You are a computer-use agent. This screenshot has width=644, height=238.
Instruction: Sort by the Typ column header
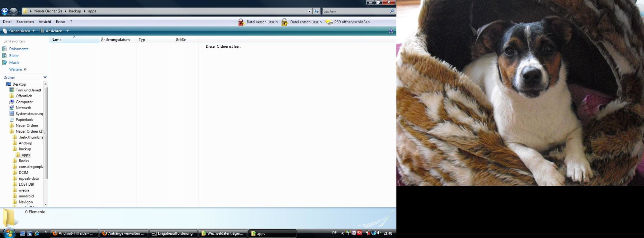coord(155,40)
